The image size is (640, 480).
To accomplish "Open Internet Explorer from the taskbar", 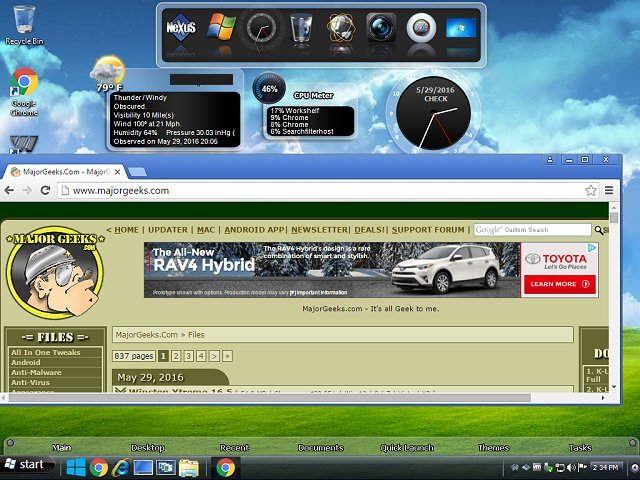I will pos(121,466).
